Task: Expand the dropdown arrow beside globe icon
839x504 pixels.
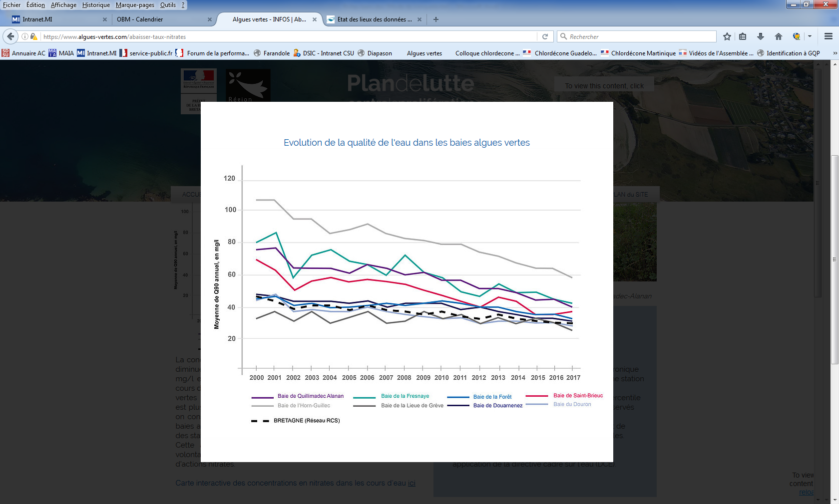Action: point(810,36)
